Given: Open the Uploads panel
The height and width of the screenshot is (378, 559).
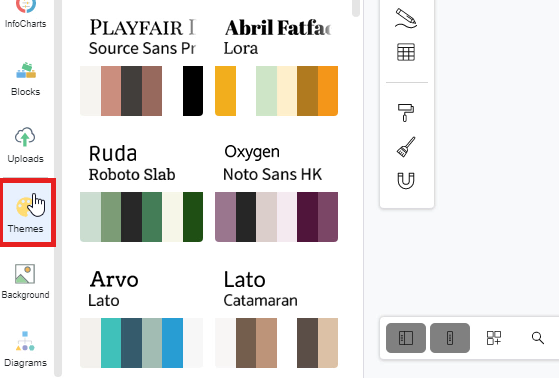Looking at the screenshot, I should pos(25,145).
